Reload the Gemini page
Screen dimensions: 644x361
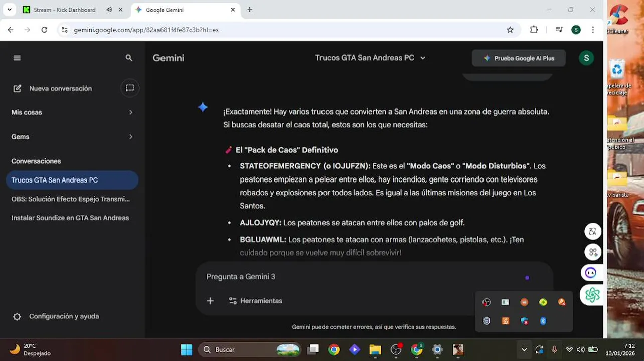pyautogui.click(x=44, y=30)
